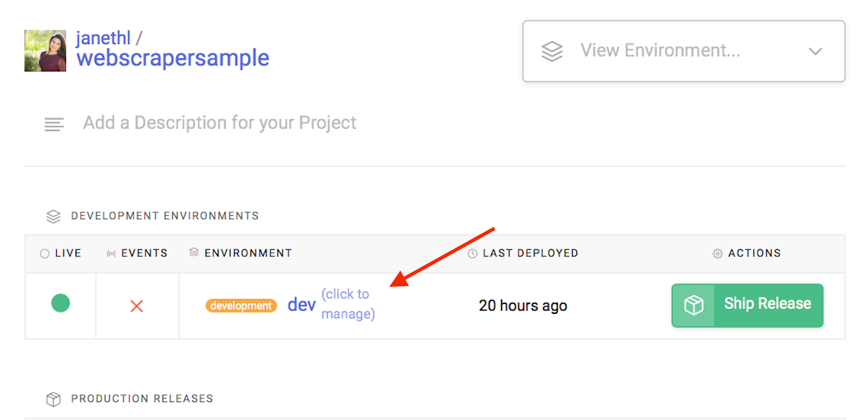This screenshot has width=868, height=420.
Task: Click the red X events indicator
Action: click(x=137, y=306)
